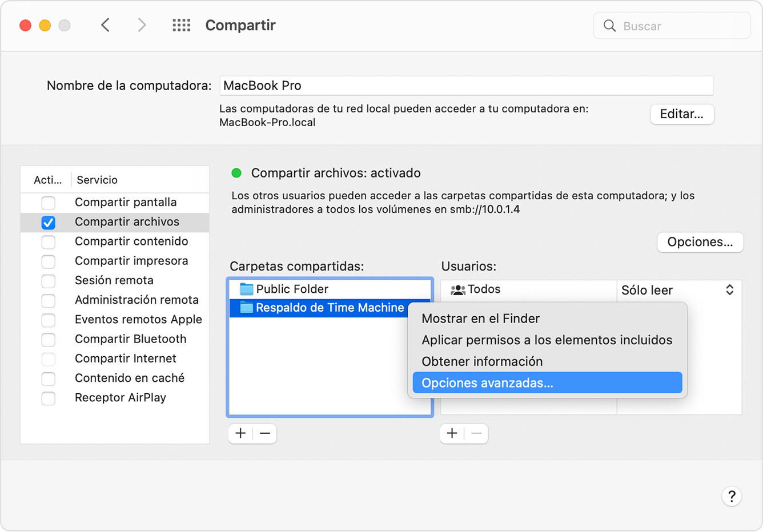Screen dimensions: 763x532
Task: Uncheck Compartir archivos checkbox
Action: [x=49, y=222]
